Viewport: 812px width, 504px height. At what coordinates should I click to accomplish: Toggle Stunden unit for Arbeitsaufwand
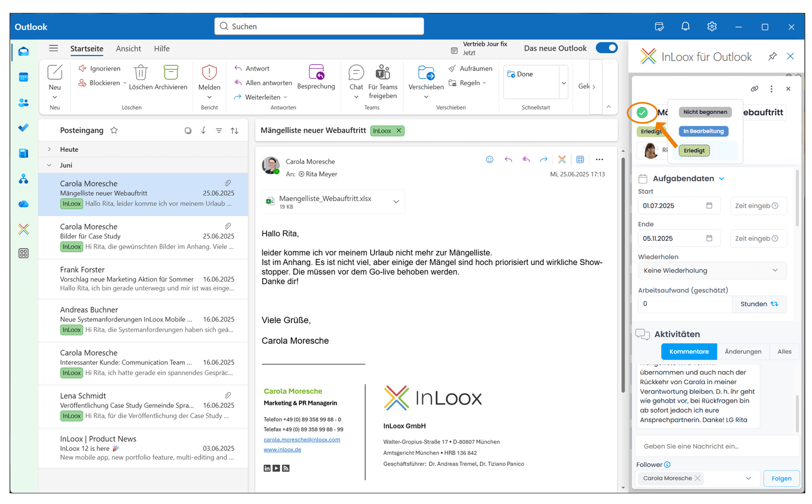pos(759,304)
